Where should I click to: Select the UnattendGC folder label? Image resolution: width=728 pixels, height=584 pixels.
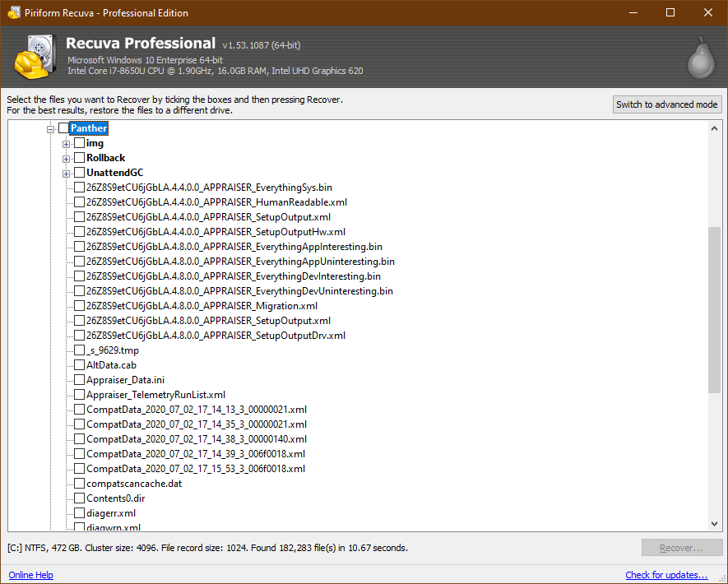coord(115,173)
